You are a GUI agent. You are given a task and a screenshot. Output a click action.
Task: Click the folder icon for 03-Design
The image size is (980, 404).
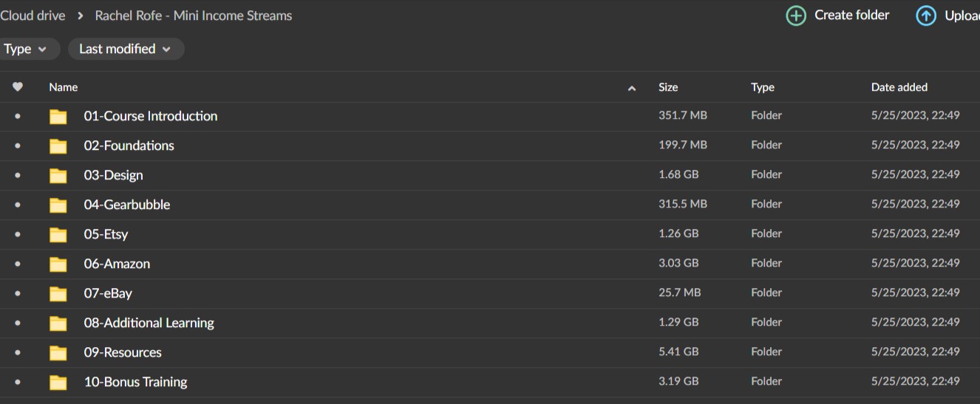pos(58,176)
